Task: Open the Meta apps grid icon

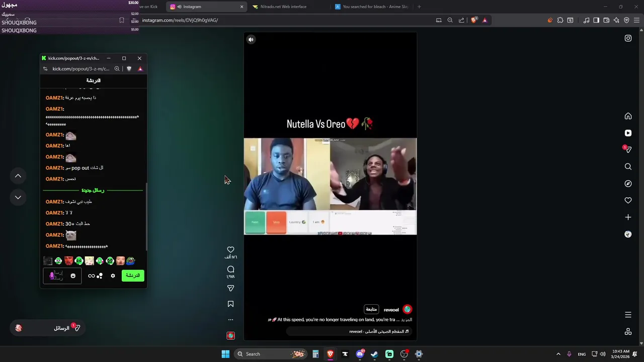Action: [x=628, y=331]
